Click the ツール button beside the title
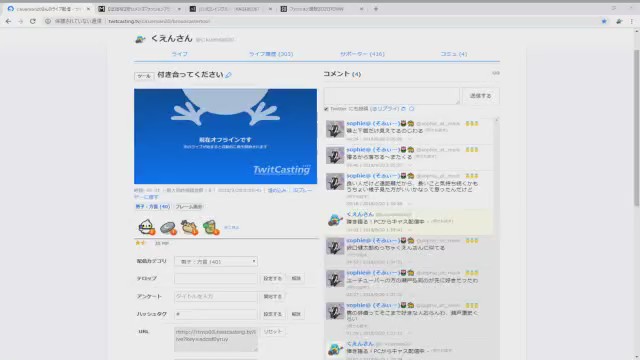The image size is (640, 360). (144, 76)
